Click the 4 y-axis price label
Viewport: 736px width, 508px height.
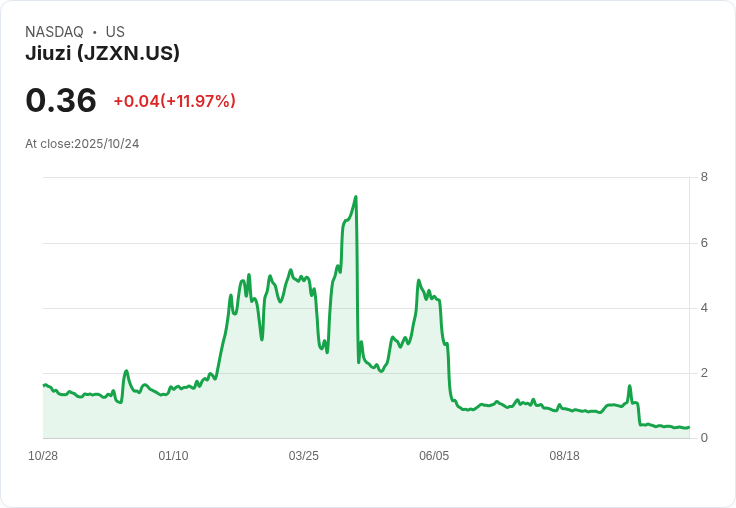(704, 308)
